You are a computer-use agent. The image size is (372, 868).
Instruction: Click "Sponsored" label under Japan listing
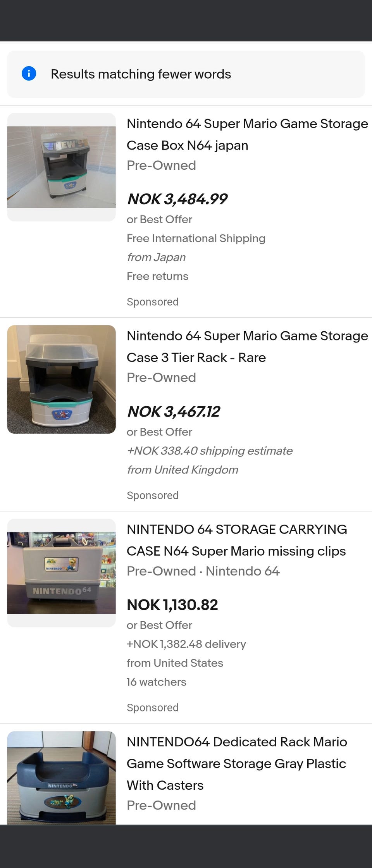click(152, 302)
